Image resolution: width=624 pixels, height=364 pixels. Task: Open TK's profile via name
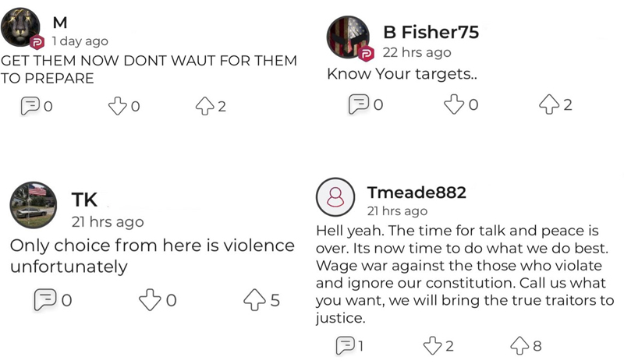click(84, 200)
